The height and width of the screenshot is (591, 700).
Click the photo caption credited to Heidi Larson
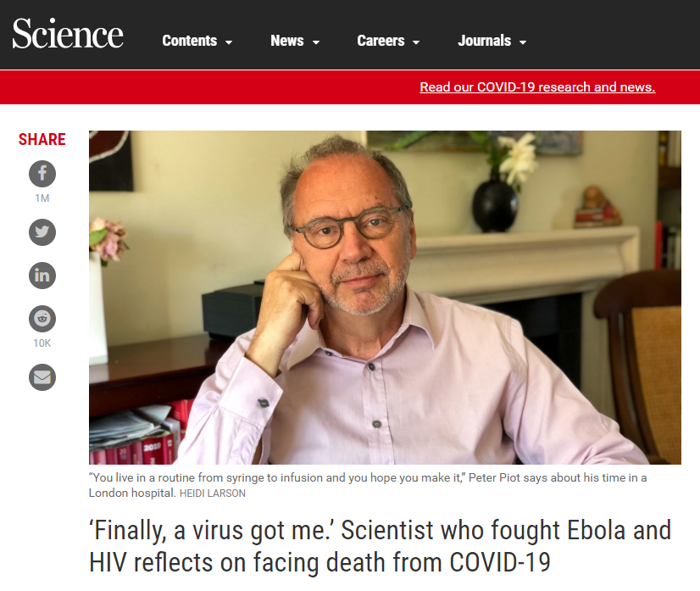367,484
